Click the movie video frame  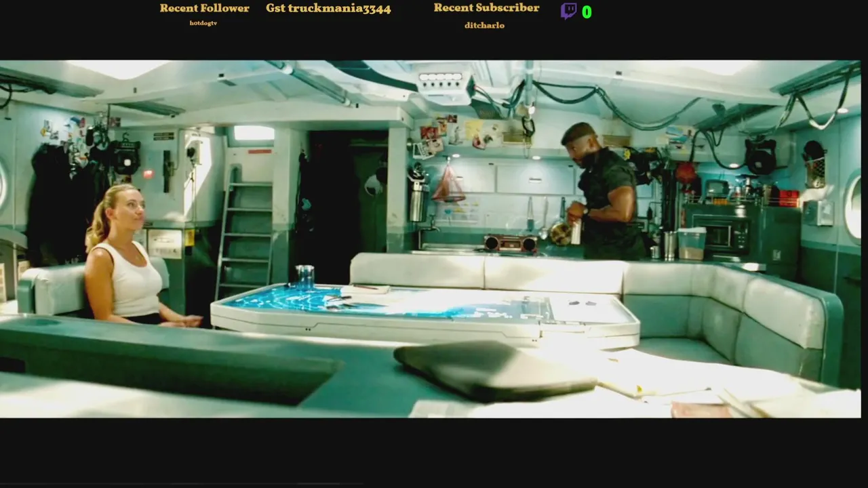[x=431, y=239]
